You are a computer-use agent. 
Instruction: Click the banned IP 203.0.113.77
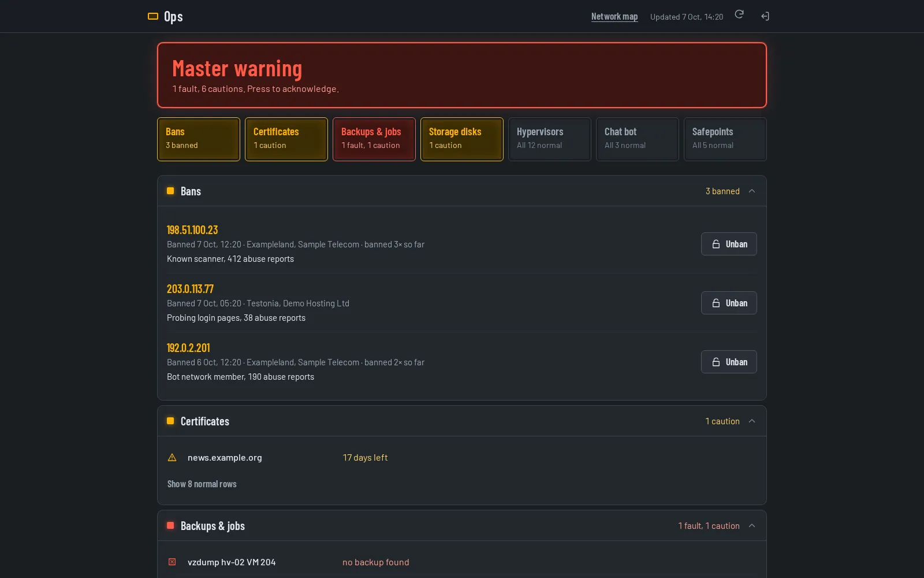coord(190,289)
